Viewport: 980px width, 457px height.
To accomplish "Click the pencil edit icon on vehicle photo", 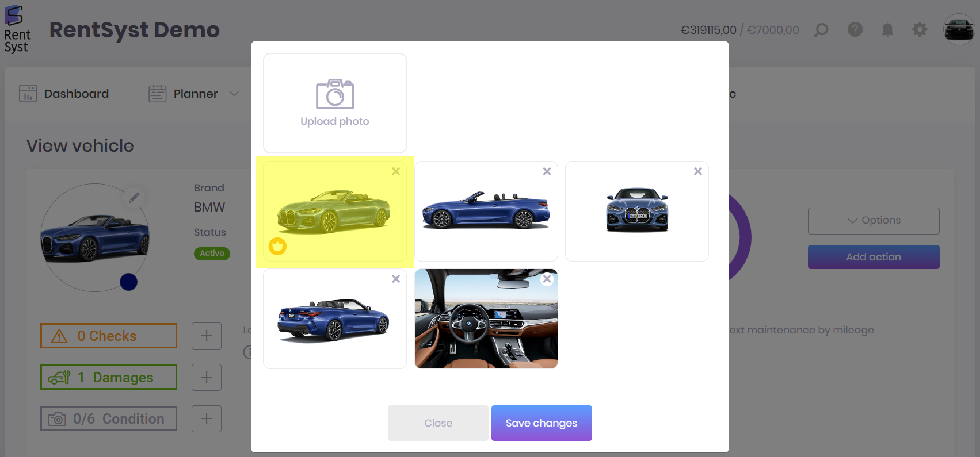I will click(134, 198).
